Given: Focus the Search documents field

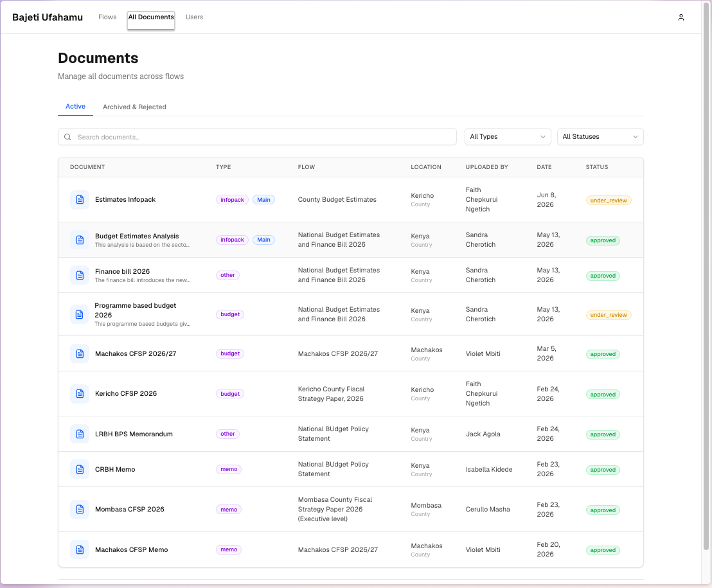Looking at the screenshot, I should [x=257, y=137].
